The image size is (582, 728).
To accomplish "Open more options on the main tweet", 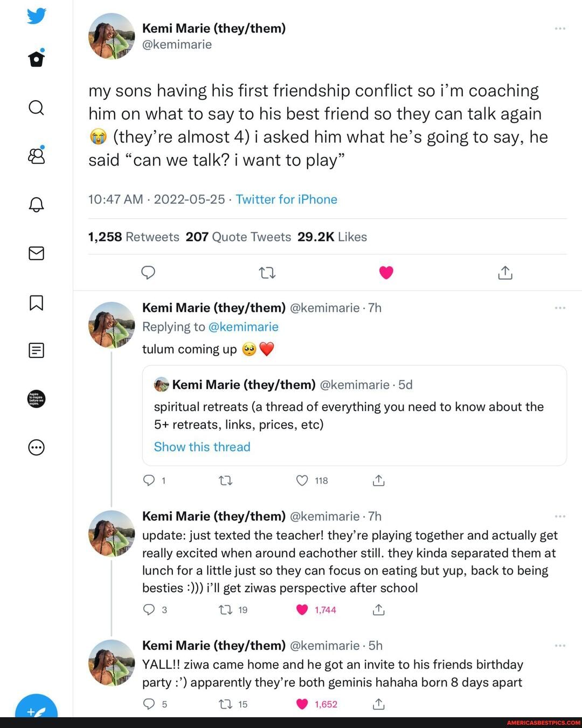I will tap(559, 28).
